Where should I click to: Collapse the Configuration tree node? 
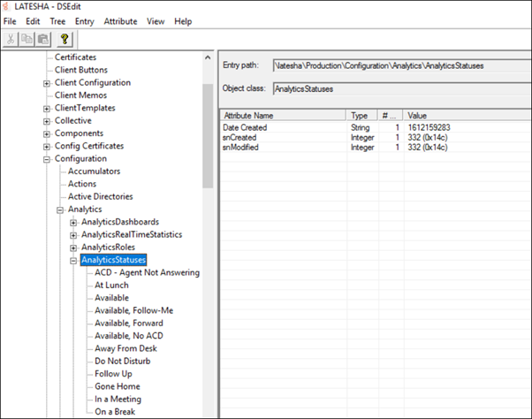(x=47, y=159)
